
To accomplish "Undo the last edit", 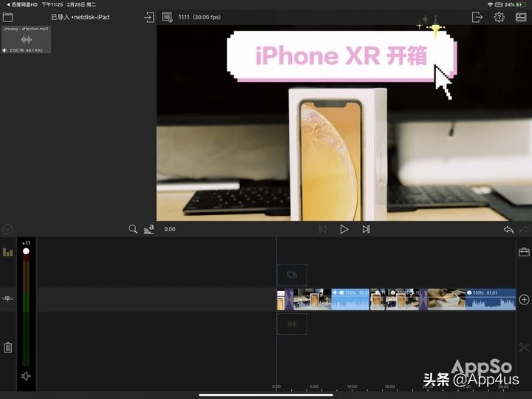I will [x=508, y=230].
